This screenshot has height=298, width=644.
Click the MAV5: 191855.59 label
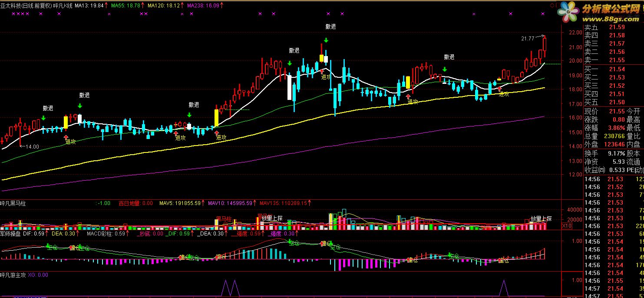pos(180,203)
